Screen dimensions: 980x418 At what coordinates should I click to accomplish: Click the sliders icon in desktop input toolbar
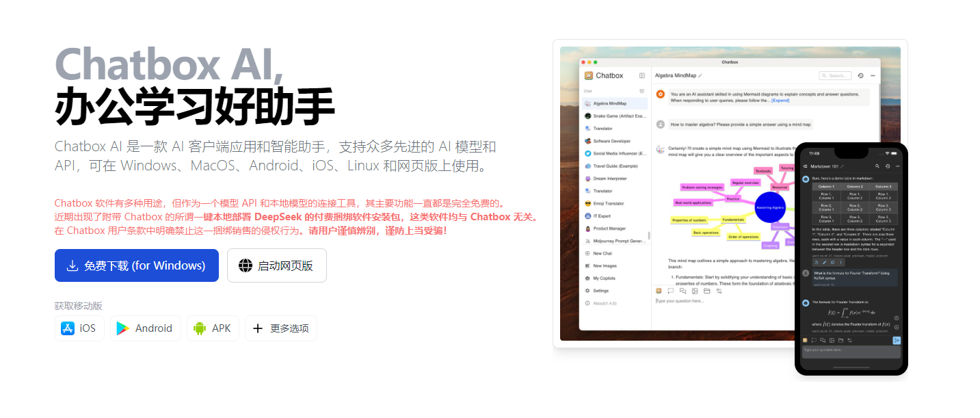click(719, 291)
